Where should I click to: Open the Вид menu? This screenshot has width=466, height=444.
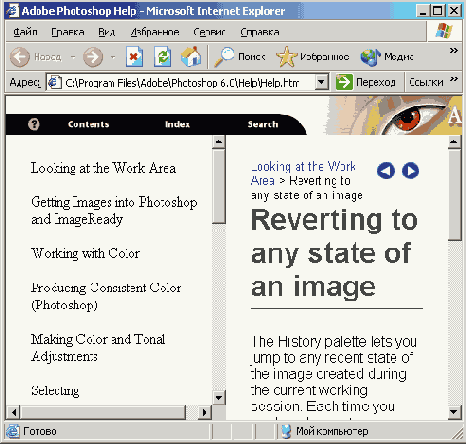point(107,32)
